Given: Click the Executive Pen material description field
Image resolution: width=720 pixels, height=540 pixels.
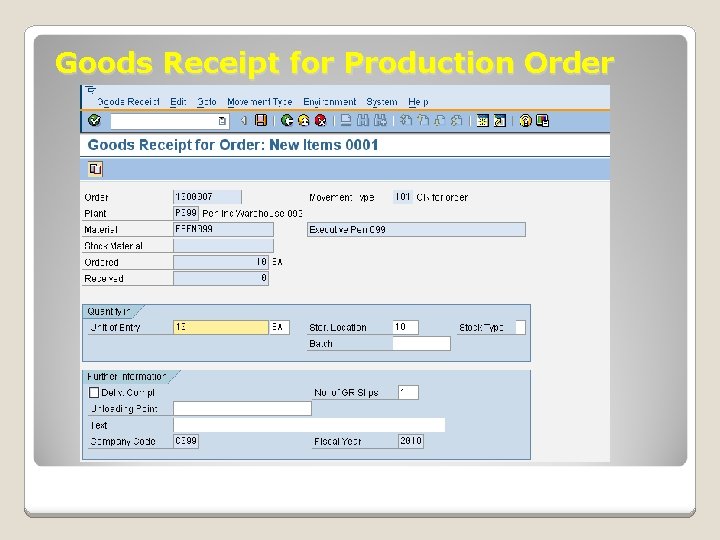Looking at the screenshot, I should pyautogui.click(x=416, y=230).
